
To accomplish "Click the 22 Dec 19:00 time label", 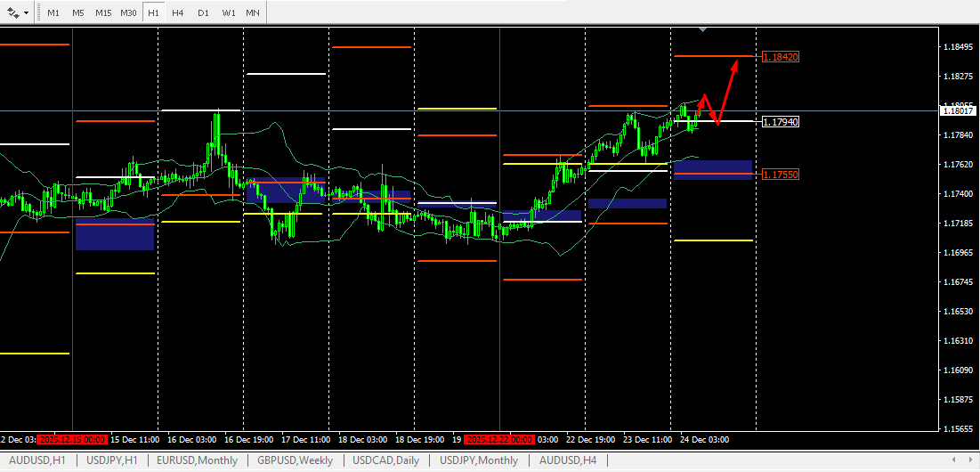I will pyautogui.click(x=591, y=439).
